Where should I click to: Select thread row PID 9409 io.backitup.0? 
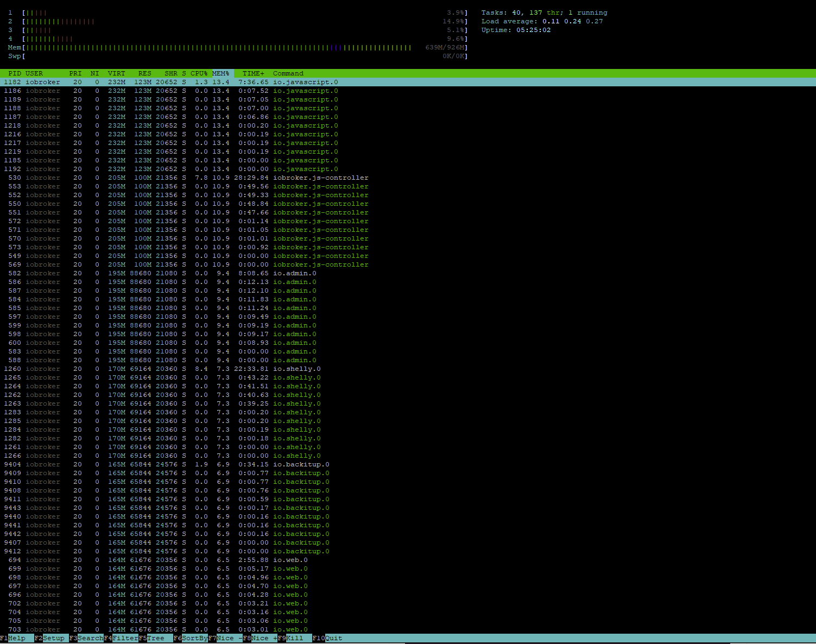408,473
